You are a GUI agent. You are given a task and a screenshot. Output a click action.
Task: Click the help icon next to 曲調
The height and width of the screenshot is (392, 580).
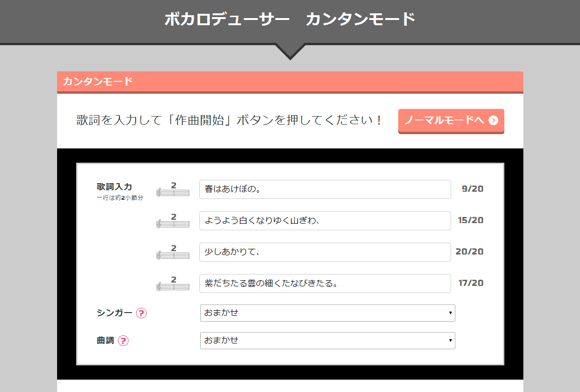[x=123, y=341]
